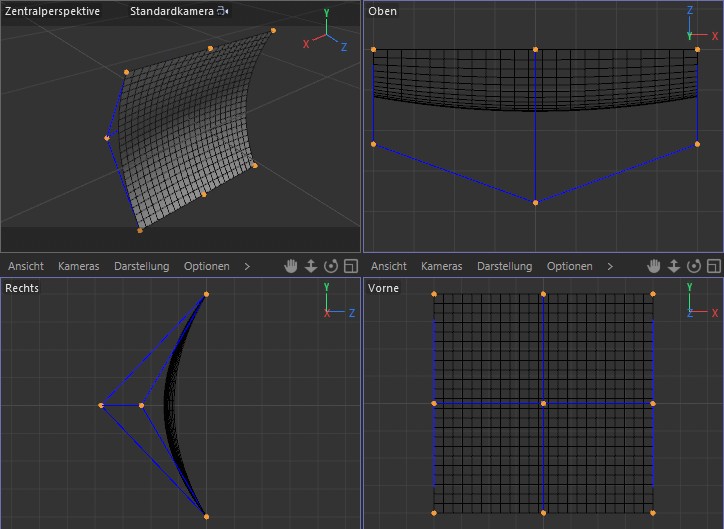Click the rotate icon in Vorne viewport
724x529 pixels.
[x=693, y=266]
